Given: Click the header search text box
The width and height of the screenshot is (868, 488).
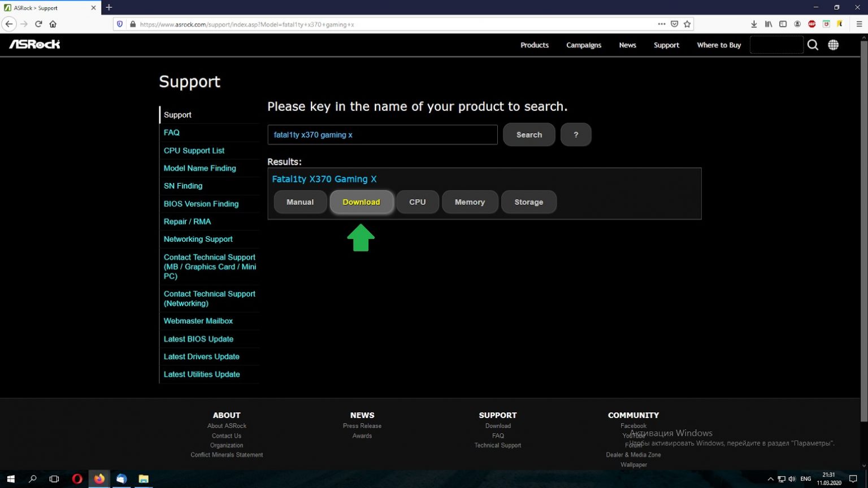Looking at the screenshot, I should click(x=776, y=45).
